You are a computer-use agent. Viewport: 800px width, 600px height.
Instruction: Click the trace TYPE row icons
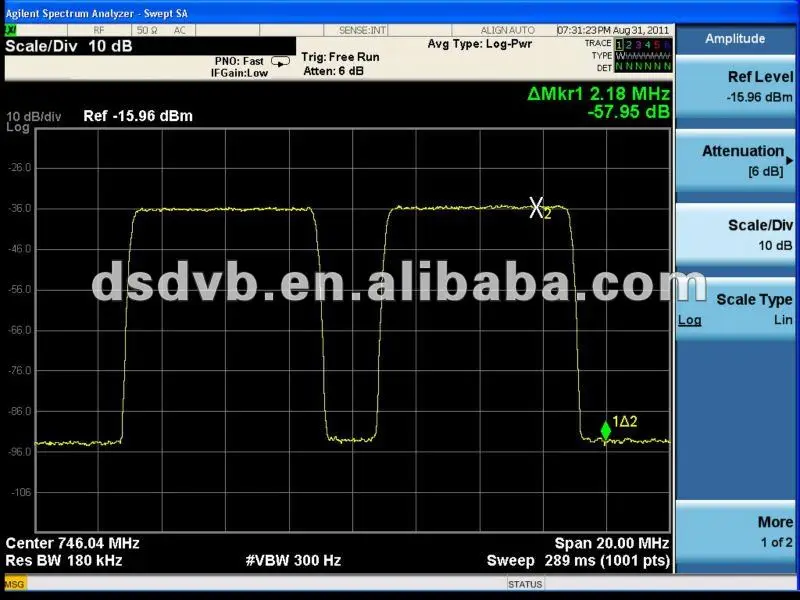pyautogui.click(x=641, y=56)
